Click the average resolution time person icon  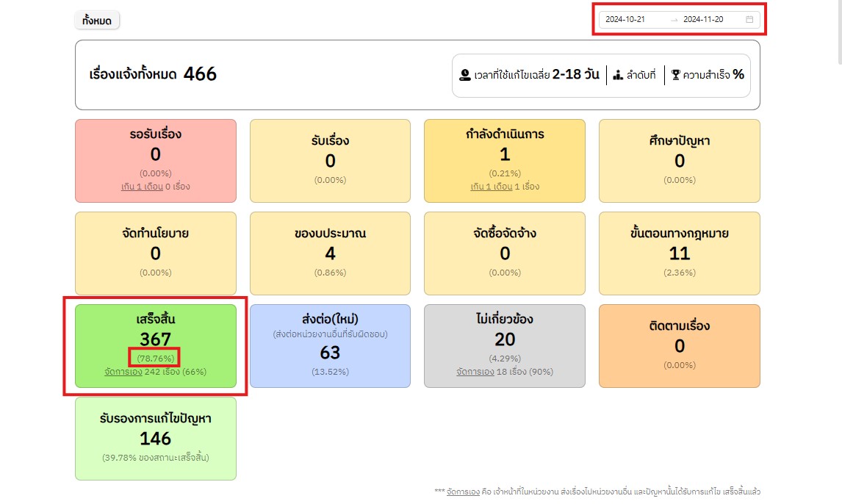point(465,75)
